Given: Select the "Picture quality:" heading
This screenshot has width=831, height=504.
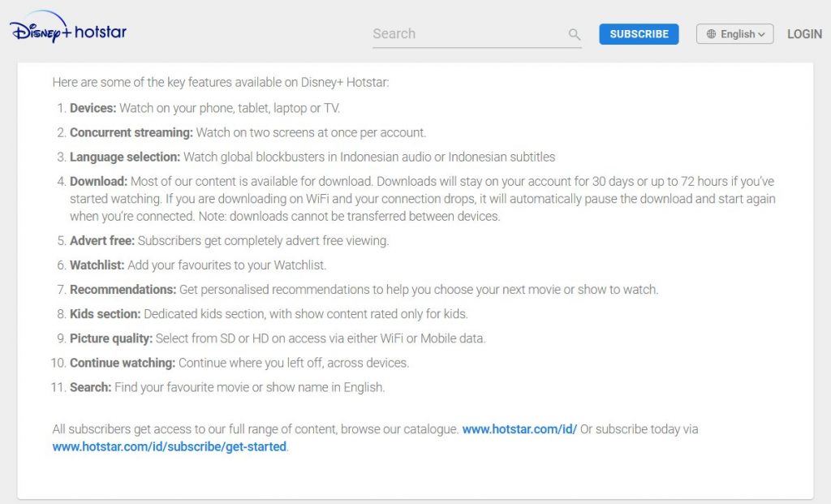Looking at the screenshot, I should pyautogui.click(x=111, y=338).
